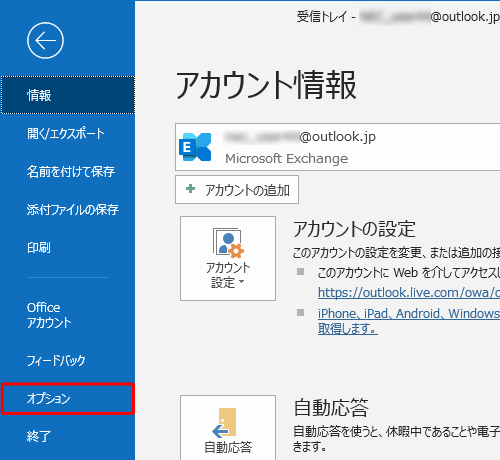Click the Microsoft Exchange label text
The width and height of the screenshot is (500, 460).
[x=287, y=159]
